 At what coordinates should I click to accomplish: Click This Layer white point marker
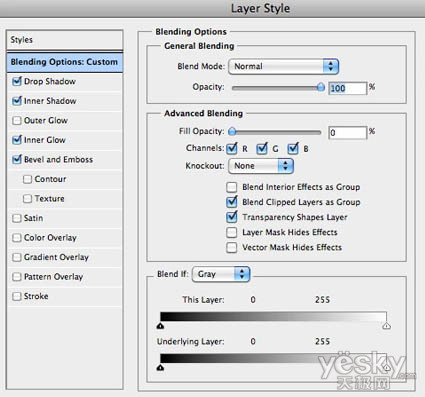(x=386, y=326)
